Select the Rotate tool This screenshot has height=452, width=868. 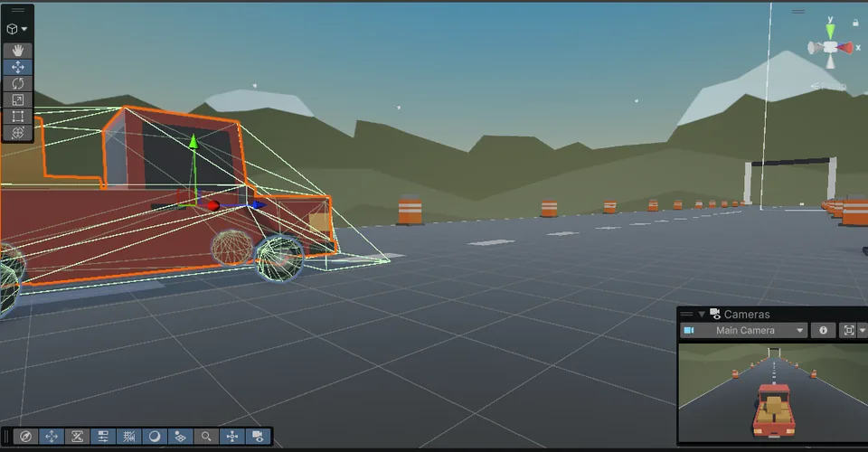[x=18, y=83]
